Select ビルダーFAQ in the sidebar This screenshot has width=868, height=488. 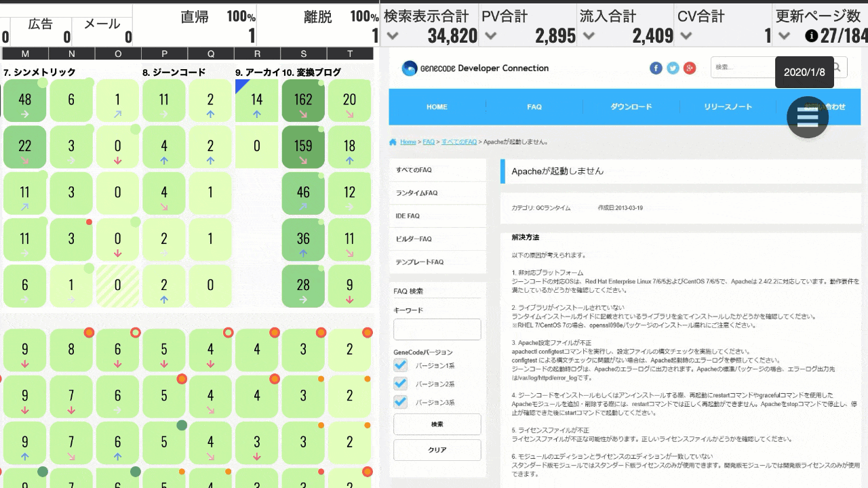click(437, 239)
